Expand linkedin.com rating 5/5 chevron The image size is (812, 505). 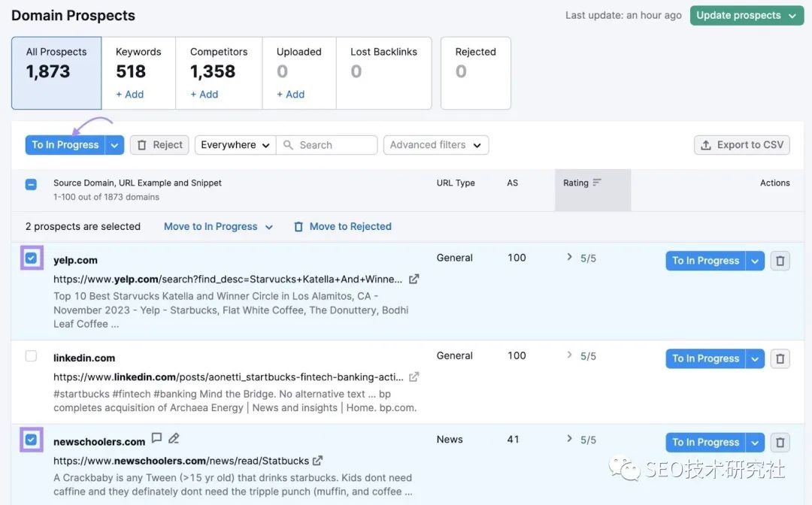570,355
